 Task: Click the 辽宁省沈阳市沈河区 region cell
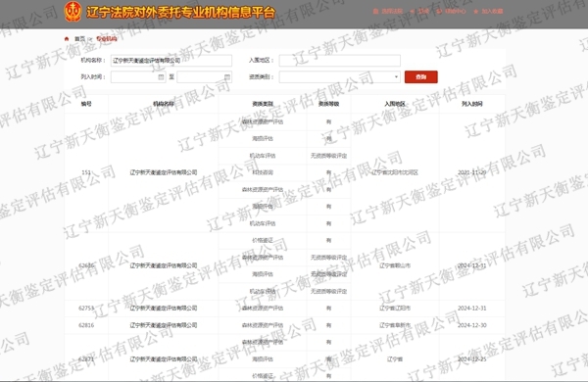pos(395,172)
